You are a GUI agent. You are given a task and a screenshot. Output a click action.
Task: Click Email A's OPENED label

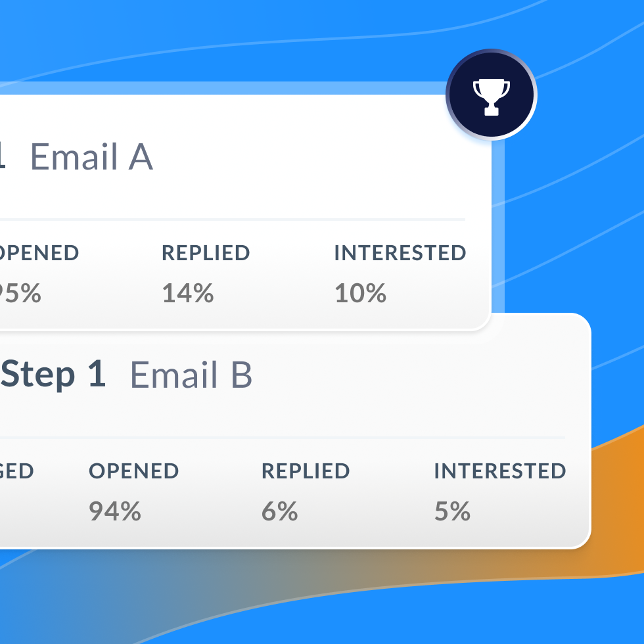tap(39, 253)
